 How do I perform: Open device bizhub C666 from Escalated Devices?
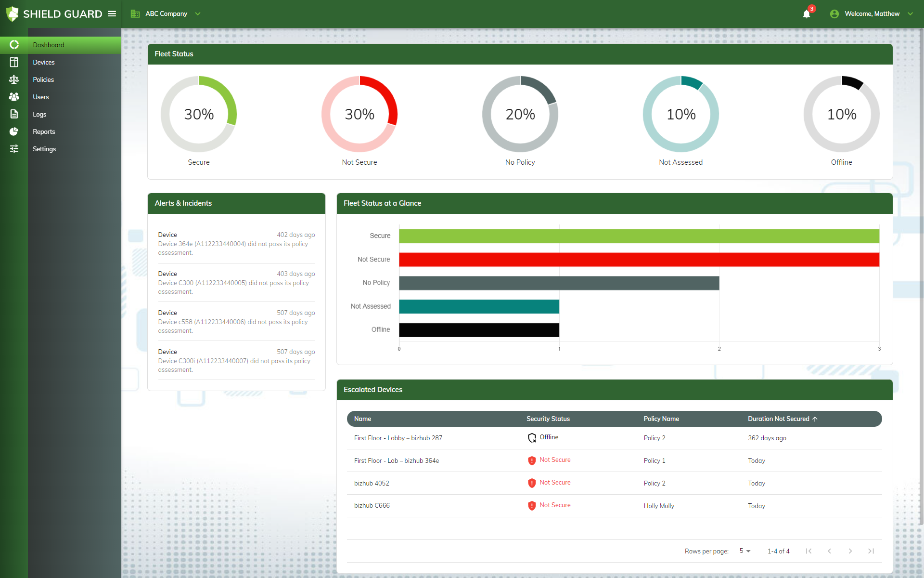(372, 505)
